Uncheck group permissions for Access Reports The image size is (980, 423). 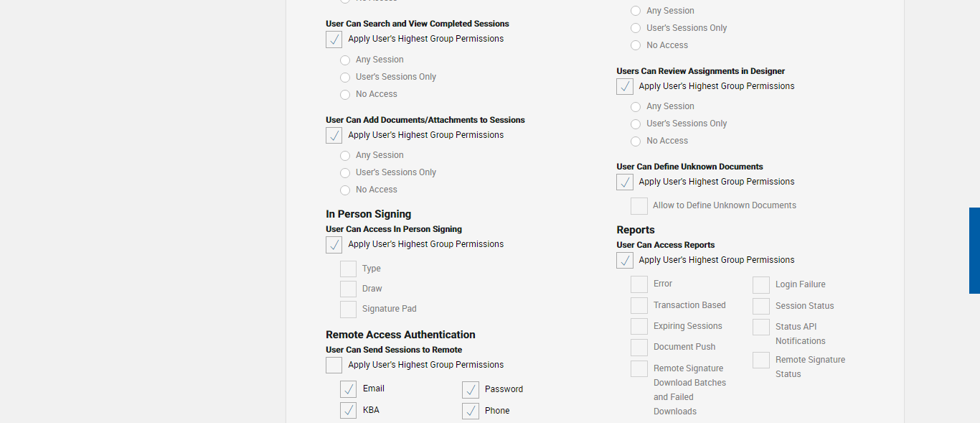click(625, 261)
